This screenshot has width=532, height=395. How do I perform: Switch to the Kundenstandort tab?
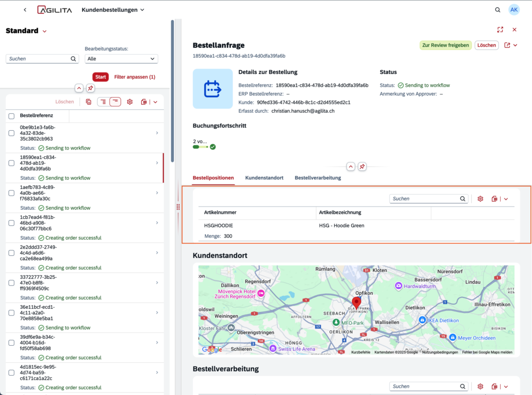(264, 178)
